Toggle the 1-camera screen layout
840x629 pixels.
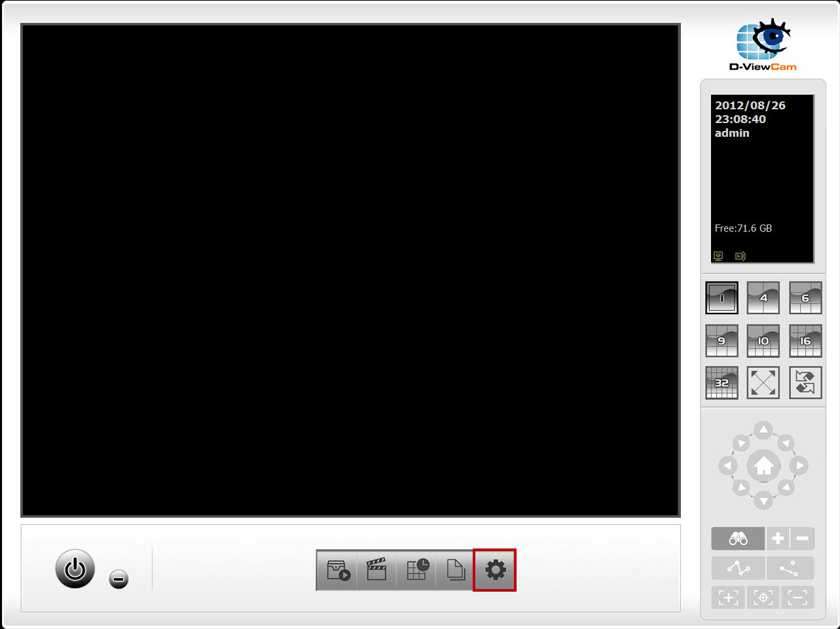pyautogui.click(x=721, y=298)
